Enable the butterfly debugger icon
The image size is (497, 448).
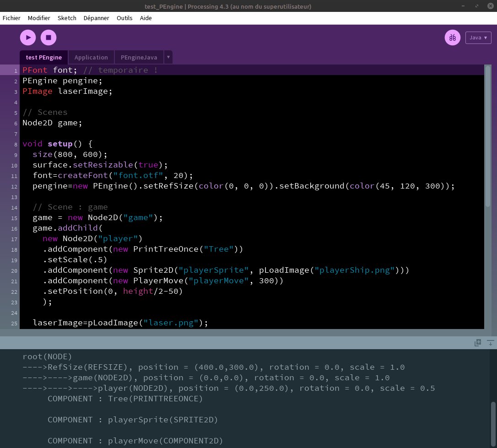(x=453, y=38)
